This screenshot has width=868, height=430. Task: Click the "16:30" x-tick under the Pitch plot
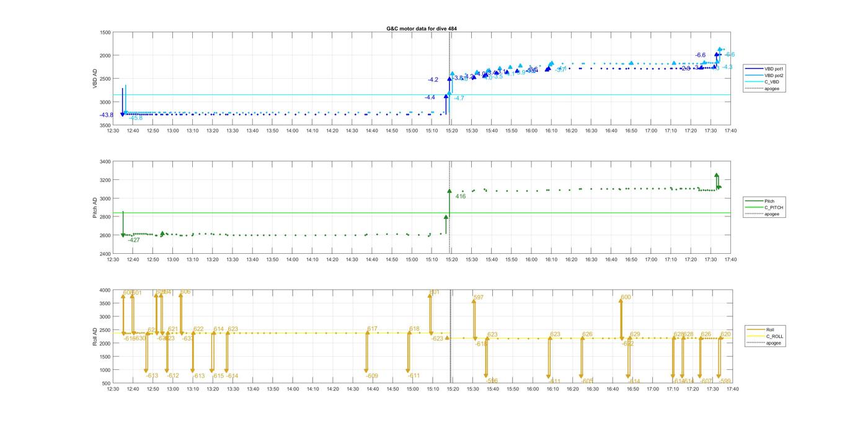[x=591, y=259]
